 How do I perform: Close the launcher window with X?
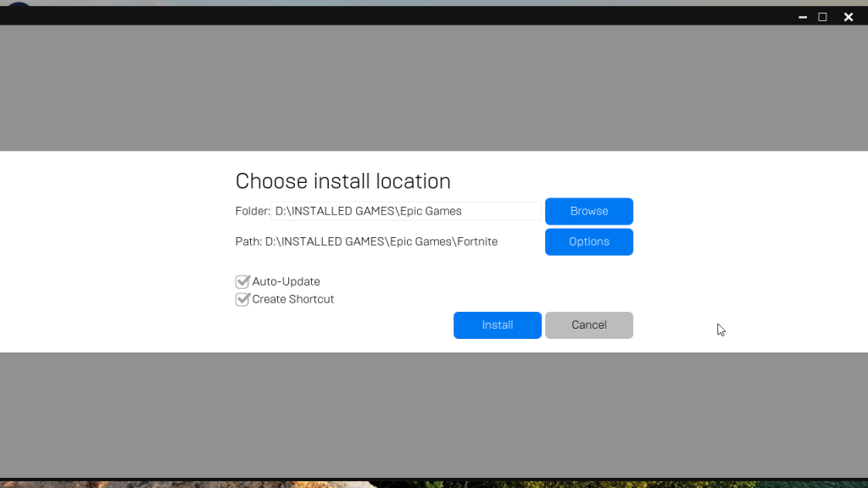coord(848,17)
